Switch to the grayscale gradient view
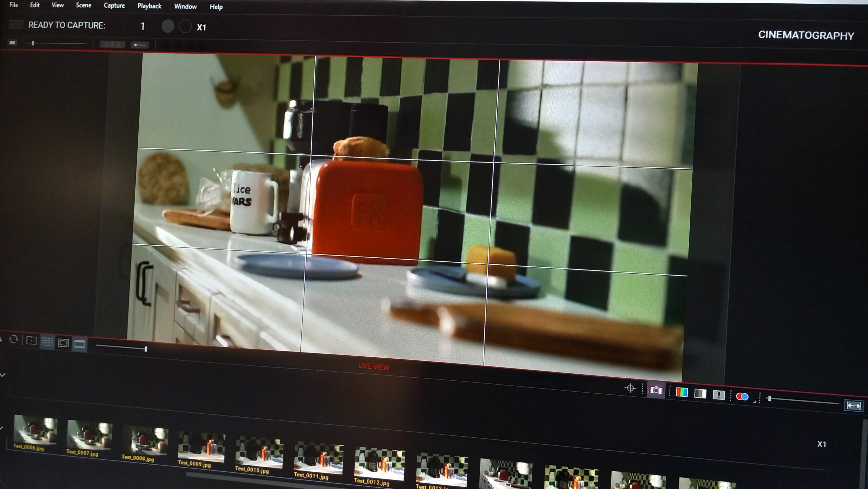 (700, 394)
